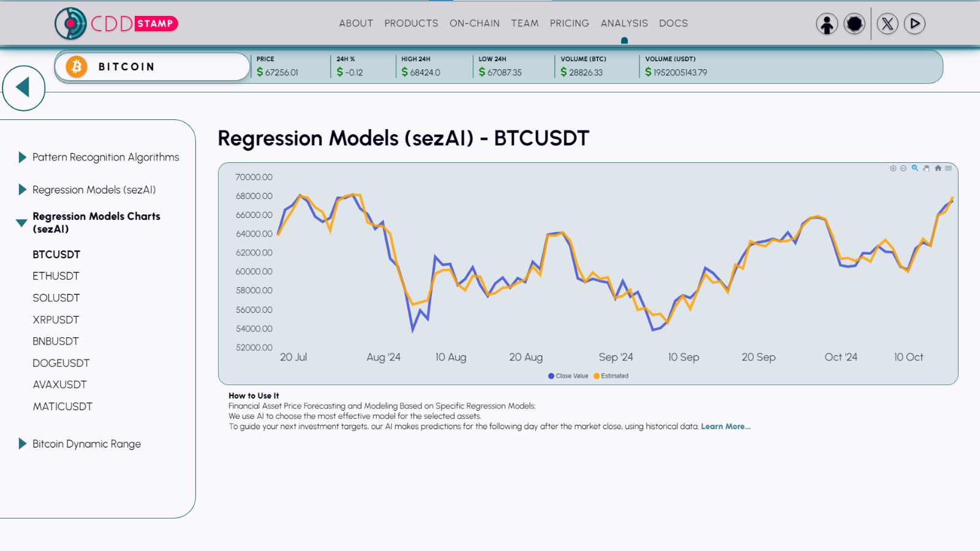Click the X (Twitter) social icon

pyautogui.click(x=888, y=24)
